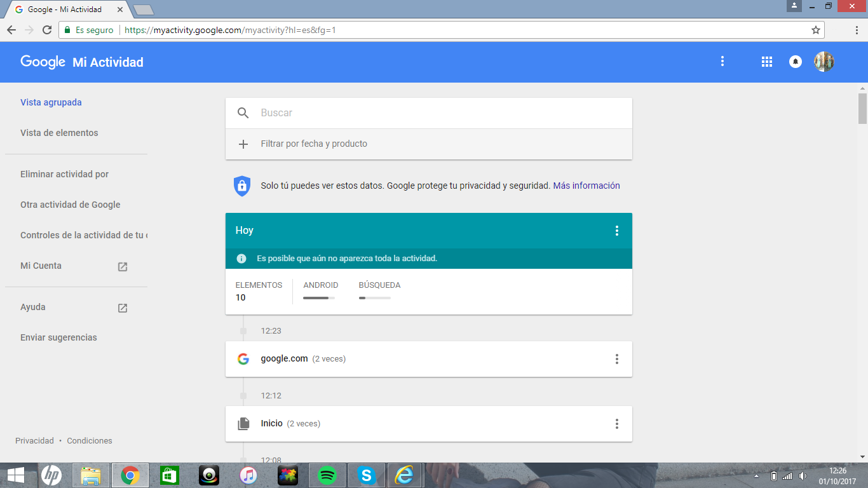The image size is (868, 488).
Task: Open File Explorer from taskbar
Action: pyautogui.click(x=91, y=475)
